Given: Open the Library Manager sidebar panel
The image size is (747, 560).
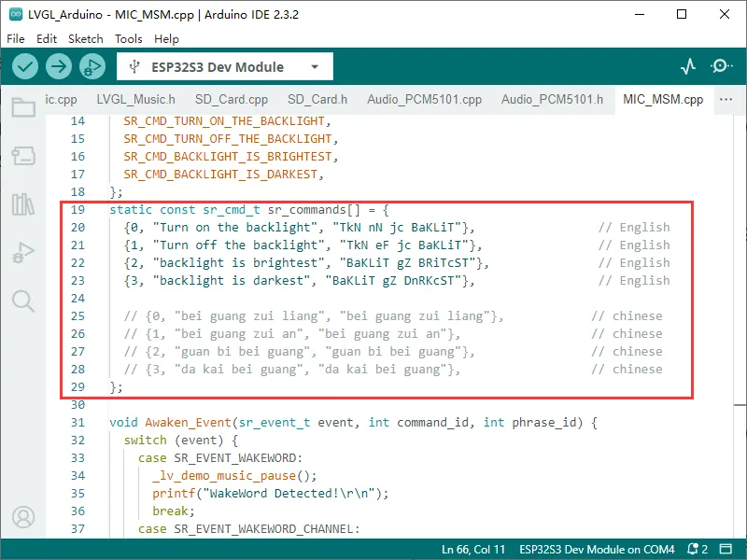Looking at the screenshot, I should (x=23, y=204).
